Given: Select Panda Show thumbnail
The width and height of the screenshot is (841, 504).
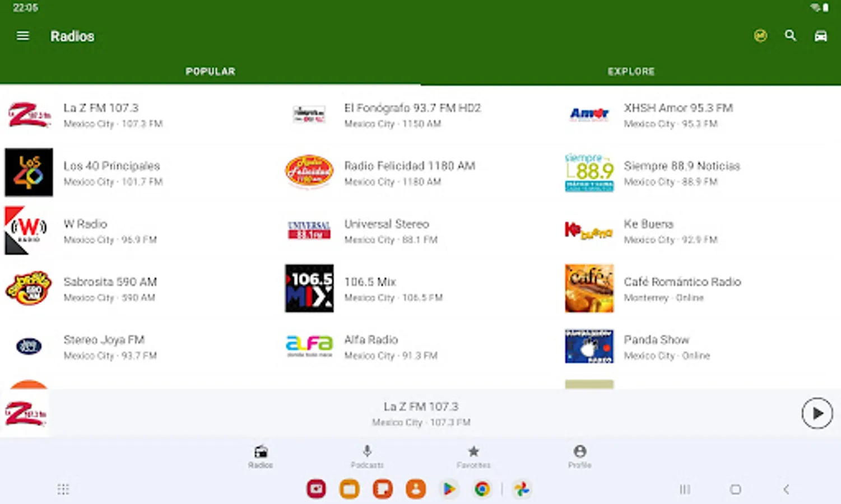Looking at the screenshot, I should point(589,346).
